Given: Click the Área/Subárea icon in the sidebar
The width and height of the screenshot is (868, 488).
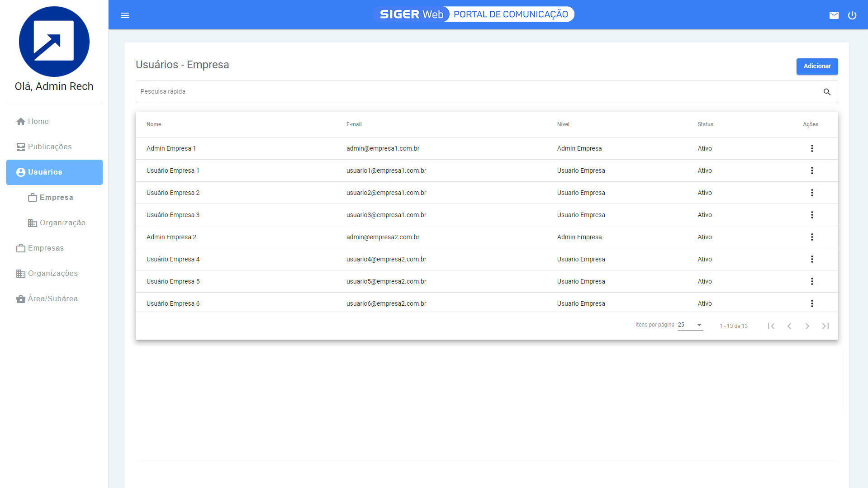Looking at the screenshot, I should coord(20,298).
